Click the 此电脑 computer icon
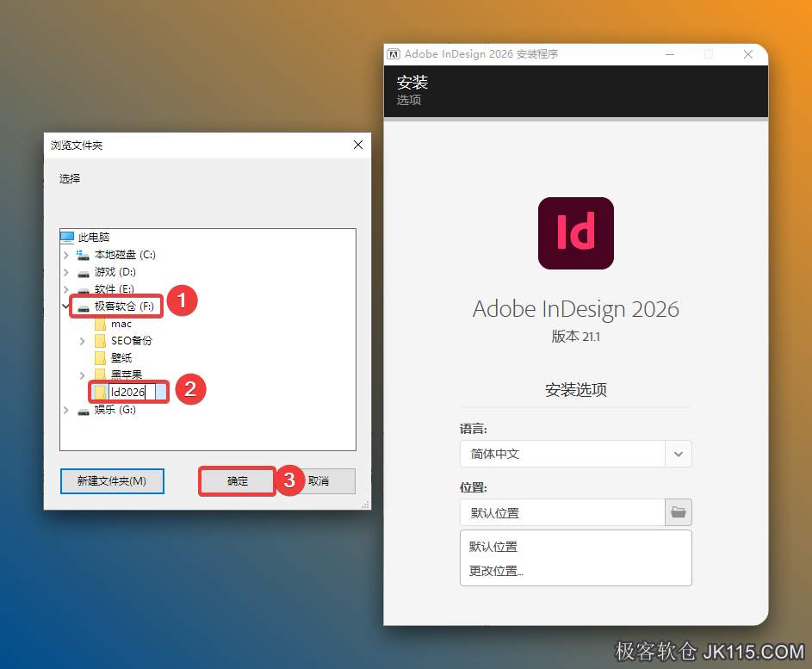The height and width of the screenshot is (669, 812). [67, 237]
